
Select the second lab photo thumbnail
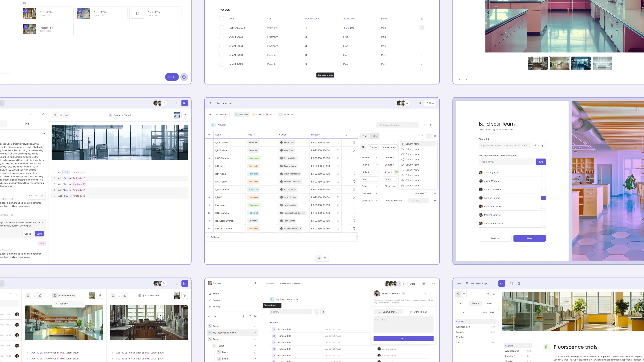[559, 63]
